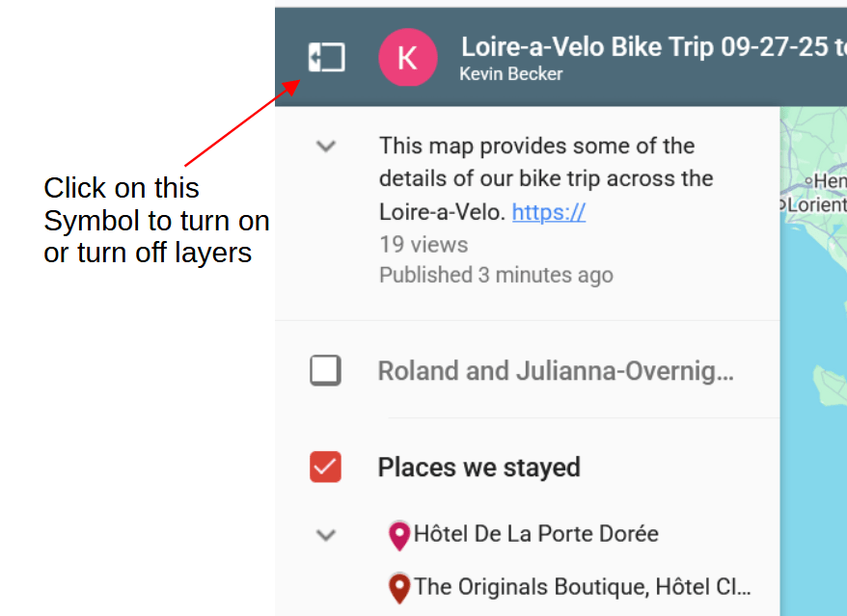Viewport: 847px width, 616px height.
Task: Click the red annotation arrow
Action: pyautogui.click(x=241, y=123)
